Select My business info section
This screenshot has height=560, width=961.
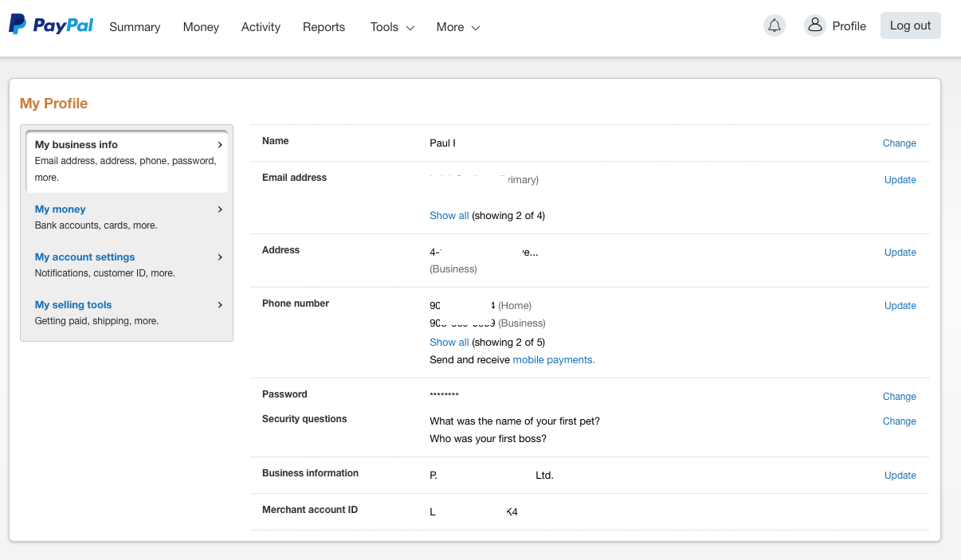pos(76,145)
